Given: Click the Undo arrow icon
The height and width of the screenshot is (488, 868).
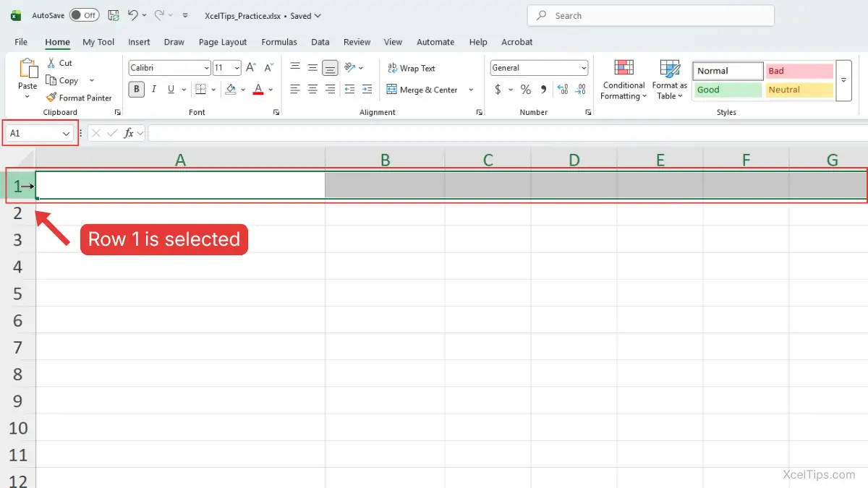Looking at the screenshot, I should coord(132,15).
